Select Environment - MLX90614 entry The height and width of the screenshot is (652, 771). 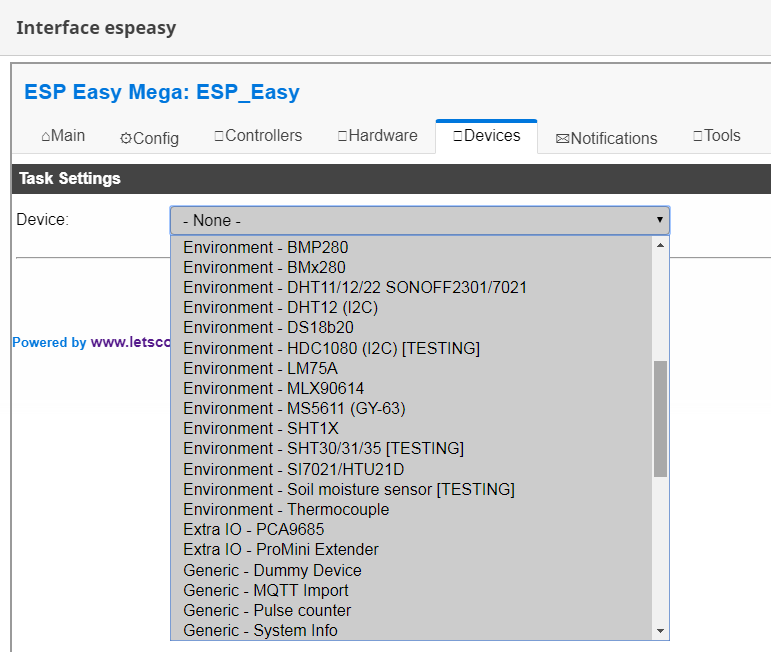coord(411,388)
